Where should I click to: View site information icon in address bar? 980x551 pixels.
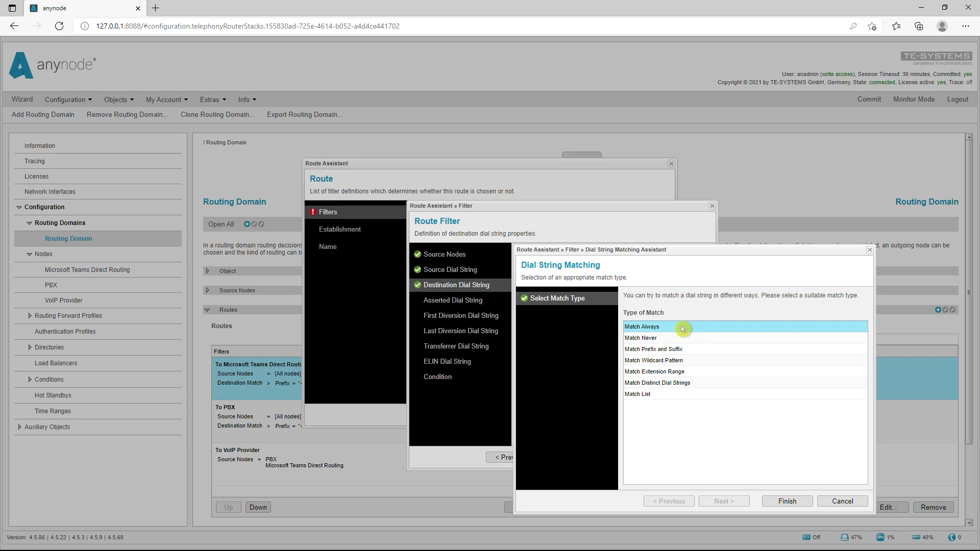tap(85, 26)
